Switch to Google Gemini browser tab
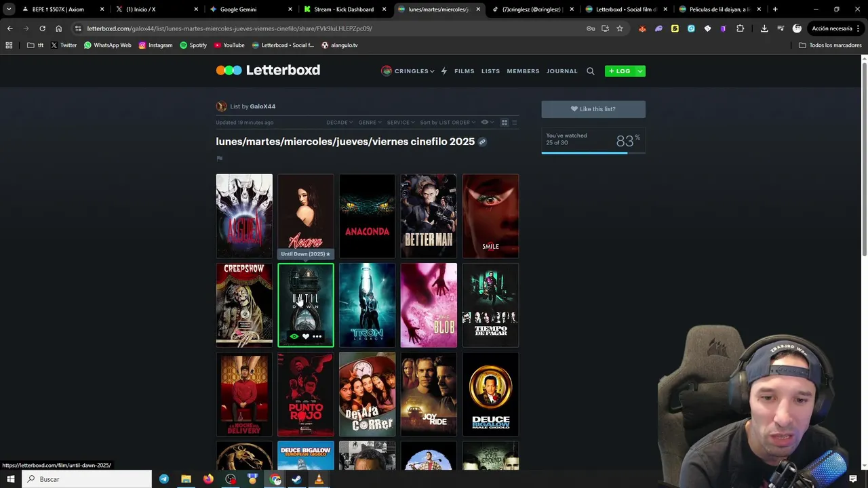 coord(250,9)
